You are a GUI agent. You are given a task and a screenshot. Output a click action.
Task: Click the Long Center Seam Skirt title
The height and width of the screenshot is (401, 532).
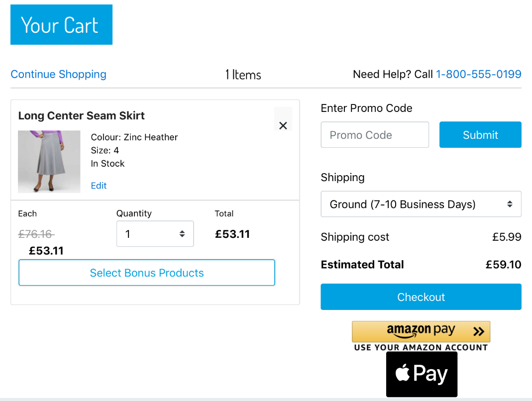[82, 116]
